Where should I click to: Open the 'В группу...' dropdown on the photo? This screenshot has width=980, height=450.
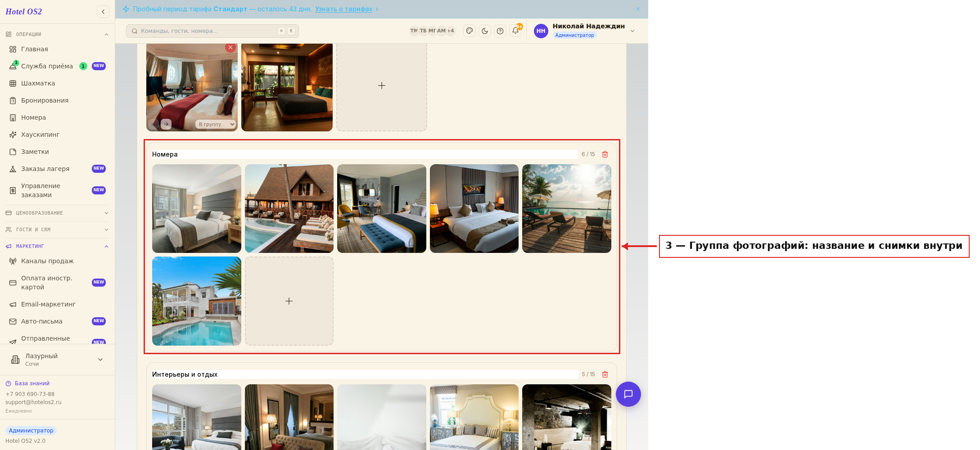pos(216,124)
